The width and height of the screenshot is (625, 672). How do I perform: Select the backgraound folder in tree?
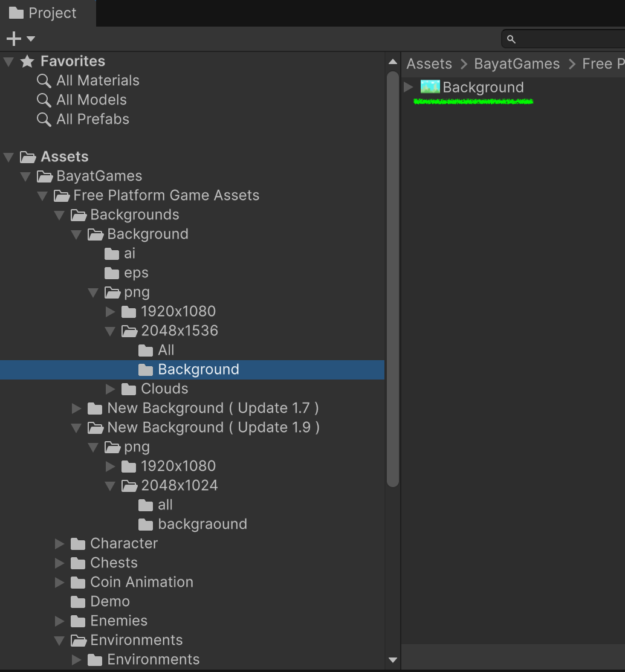(202, 524)
